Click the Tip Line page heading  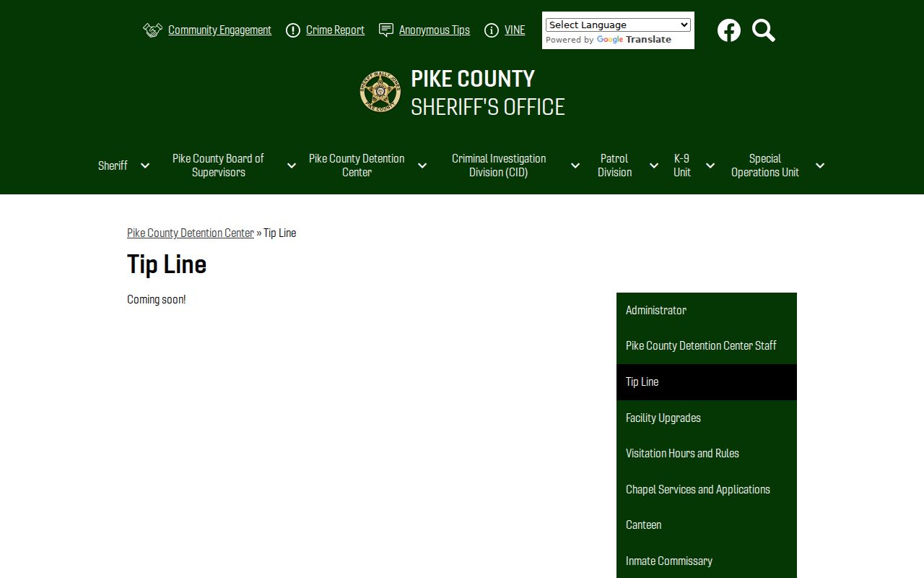pos(167,264)
